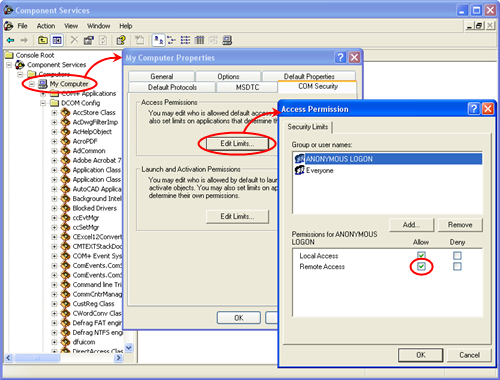Expand the AdCommon node
Viewport: 500px width, 380px height.
pyautogui.click(x=54, y=151)
